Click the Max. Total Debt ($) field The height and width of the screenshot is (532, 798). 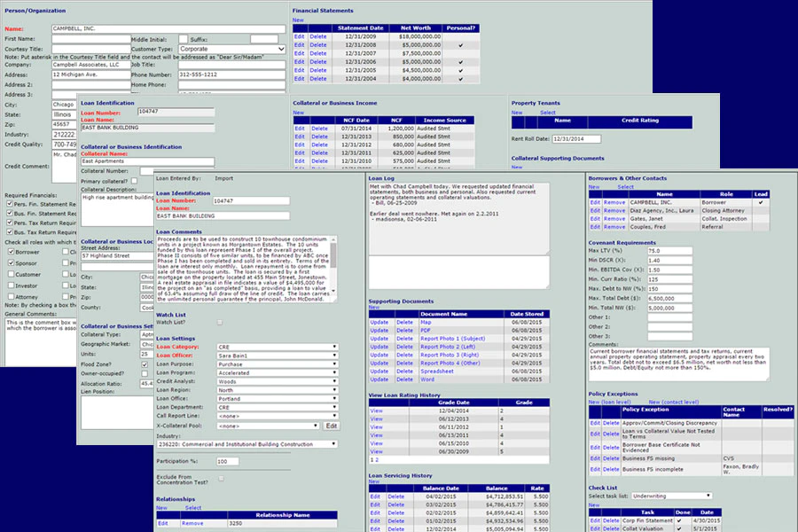coord(669,298)
